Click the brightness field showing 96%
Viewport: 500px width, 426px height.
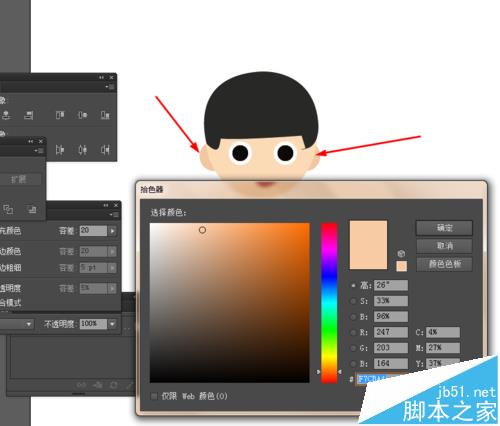391,317
